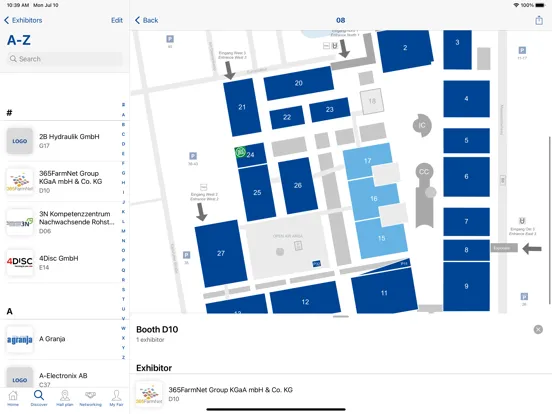
Task: Select hall 4 on map
Action: [x=466, y=99]
